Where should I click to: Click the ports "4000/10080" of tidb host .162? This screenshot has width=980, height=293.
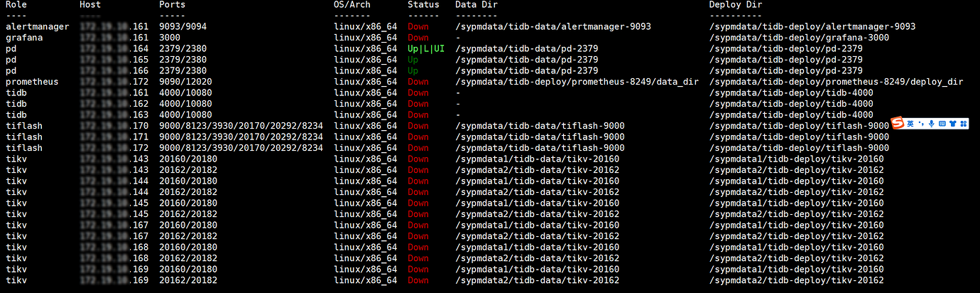point(185,104)
